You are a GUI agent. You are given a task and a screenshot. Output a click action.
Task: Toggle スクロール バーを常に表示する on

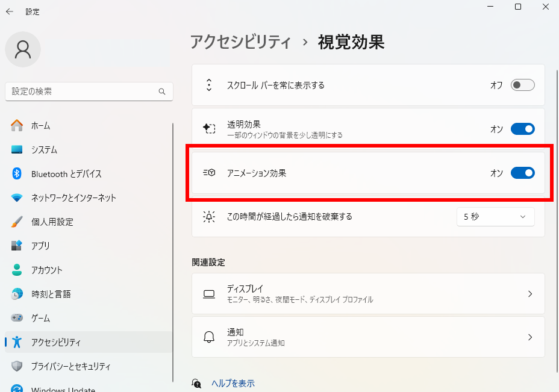coord(522,85)
